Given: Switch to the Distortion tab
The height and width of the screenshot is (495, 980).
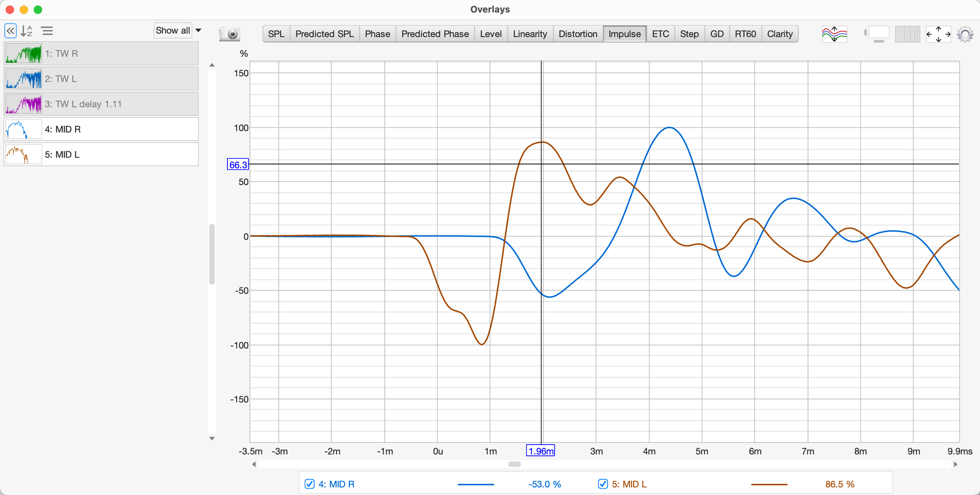Looking at the screenshot, I should click(578, 34).
